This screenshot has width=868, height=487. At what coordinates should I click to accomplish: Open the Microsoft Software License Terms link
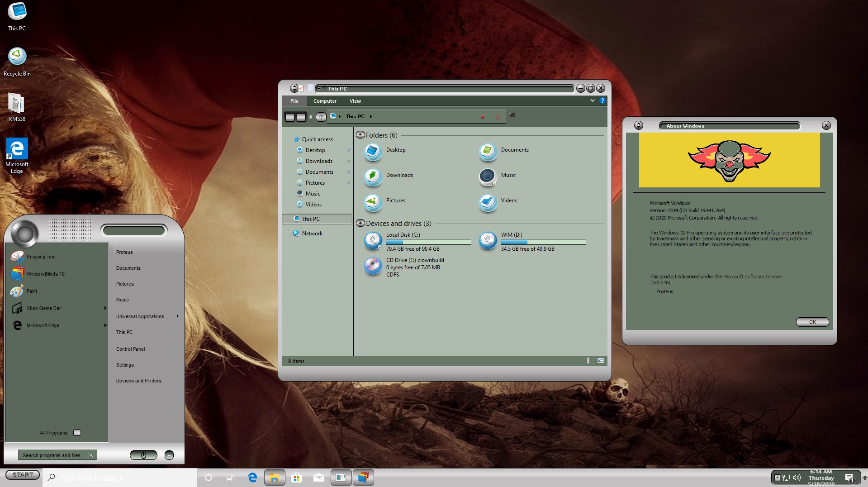(x=716, y=280)
